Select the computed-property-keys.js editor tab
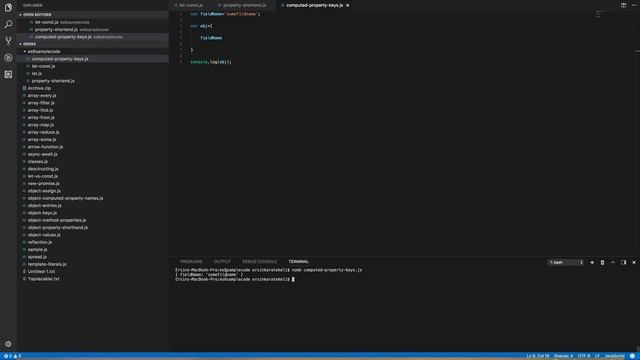Screen dimensions: 640x360 pyautogui.click(x=314, y=5)
